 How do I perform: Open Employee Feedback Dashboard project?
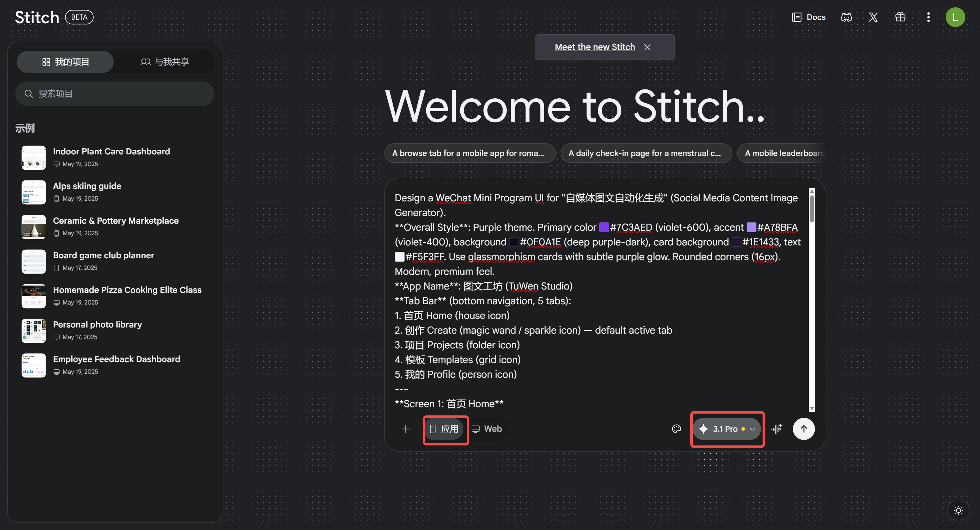pos(114,365)
